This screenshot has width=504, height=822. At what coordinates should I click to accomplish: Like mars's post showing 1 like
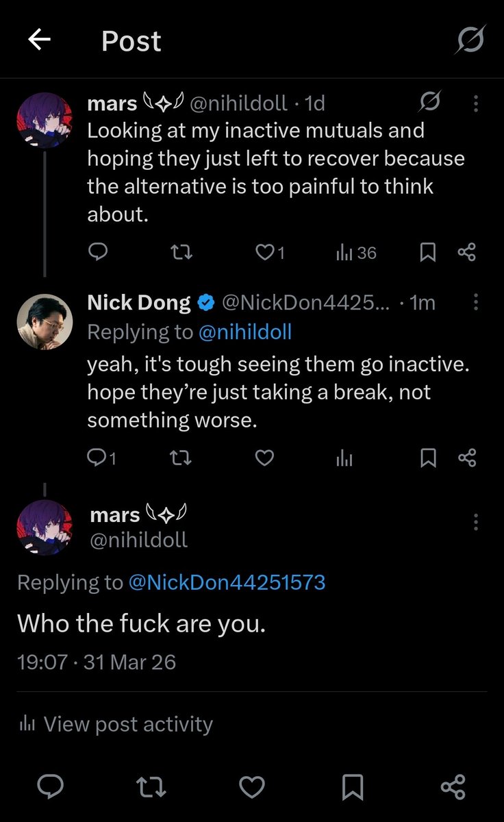(270, 253)
